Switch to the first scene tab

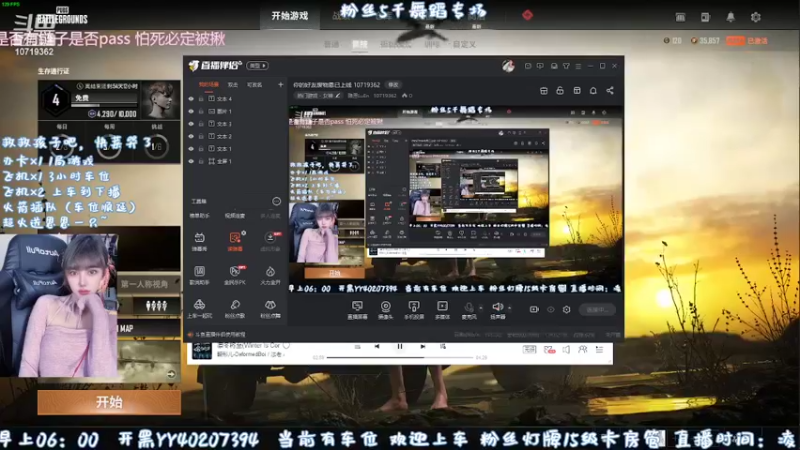pos(209,85)
